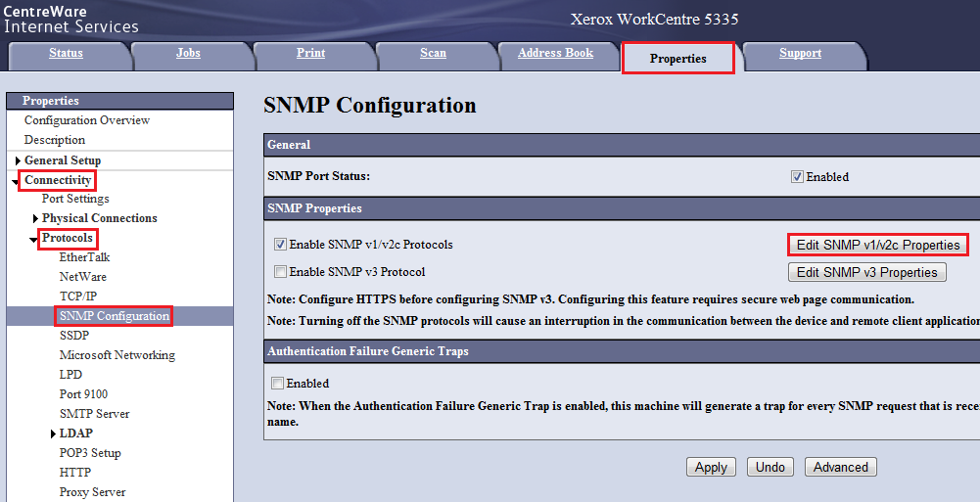Image resolution: width=980 pixels, height=502 pixels.
Task: Expand the General Setup tree arrow
Action: pyautogui.click(x=19, y=160)
